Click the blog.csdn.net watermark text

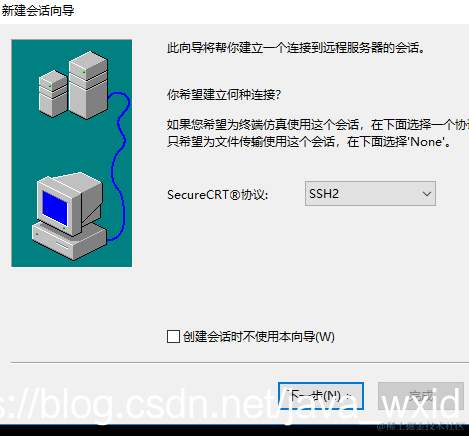[230, 404]
